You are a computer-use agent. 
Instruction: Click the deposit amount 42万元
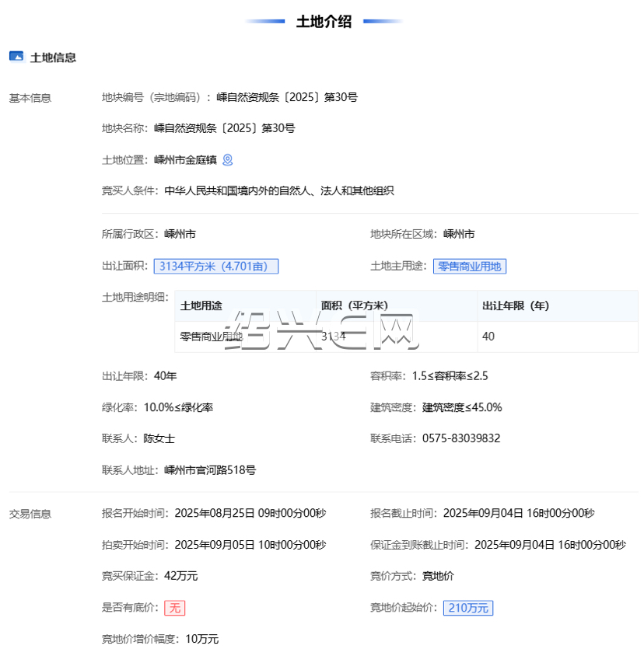click(181, 576)
